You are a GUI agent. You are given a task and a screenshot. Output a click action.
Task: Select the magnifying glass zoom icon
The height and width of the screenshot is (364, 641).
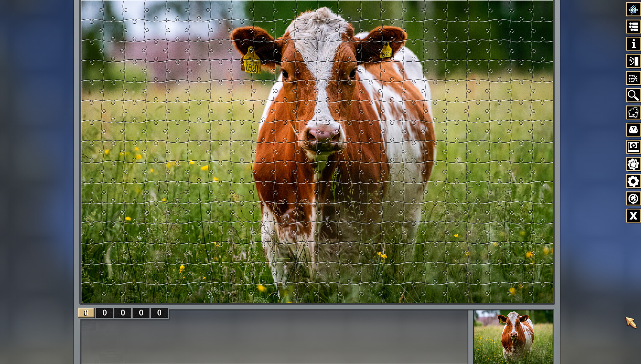633,95
